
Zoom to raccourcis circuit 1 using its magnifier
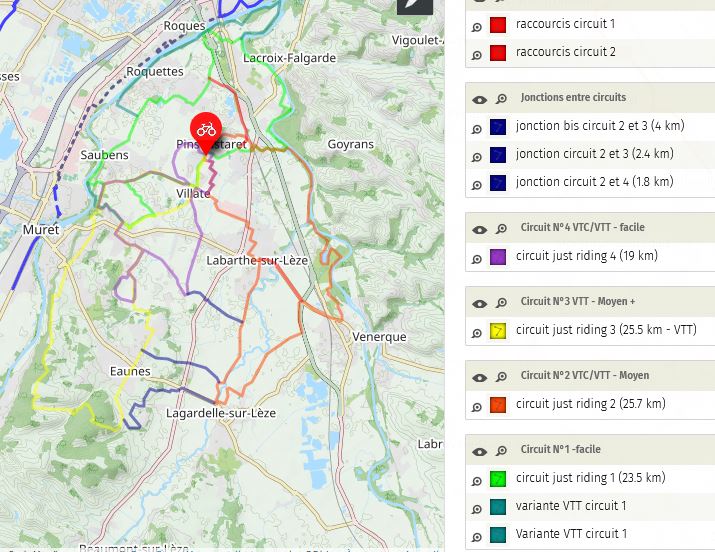point(477,26)
